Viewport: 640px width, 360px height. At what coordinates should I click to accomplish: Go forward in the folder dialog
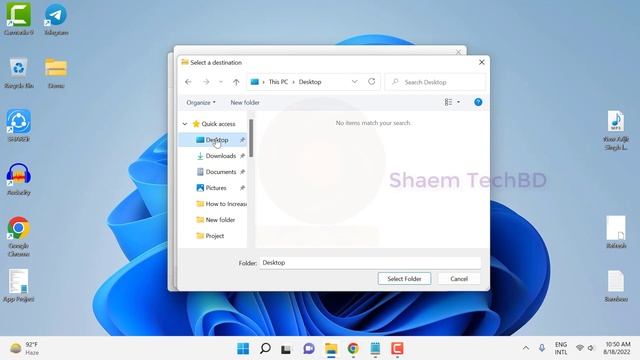206,82
